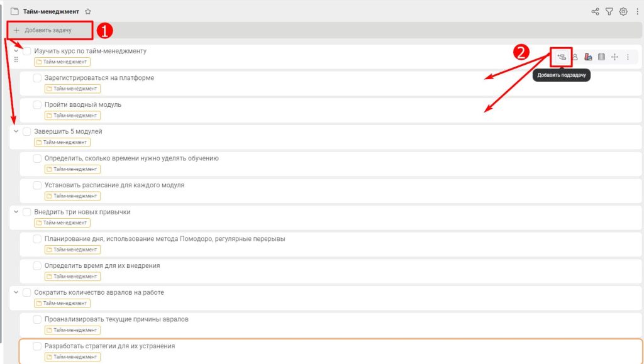The width and height of the screenshot is (644, 364).
Task: Collapse the 'Изучить курс по тайм-менеджменту' task
Action: [x=16, y=51]
